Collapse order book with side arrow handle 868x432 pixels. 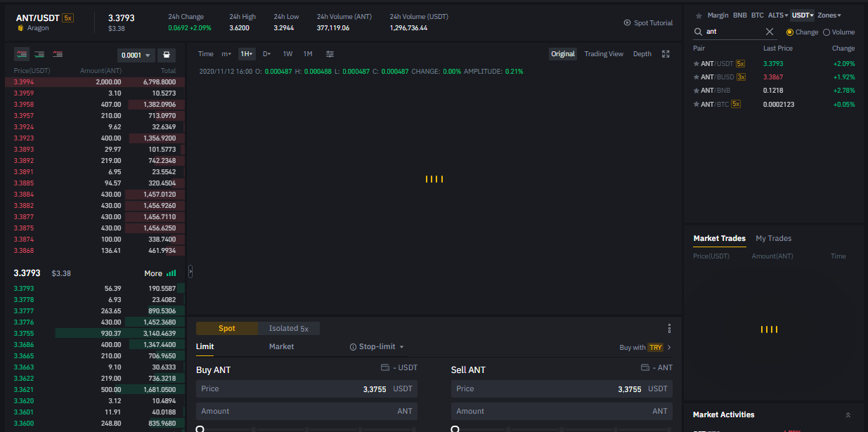coord(190,272)
